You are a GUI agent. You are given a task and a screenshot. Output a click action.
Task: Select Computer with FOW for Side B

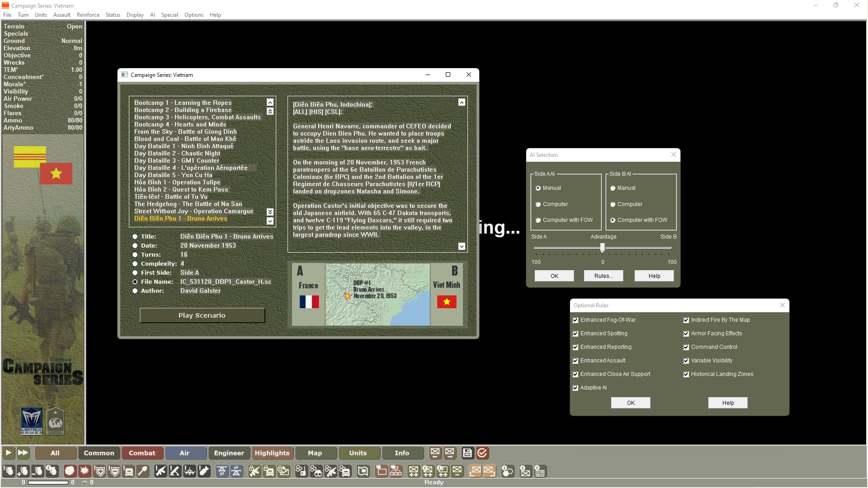[x=613, y=220]
